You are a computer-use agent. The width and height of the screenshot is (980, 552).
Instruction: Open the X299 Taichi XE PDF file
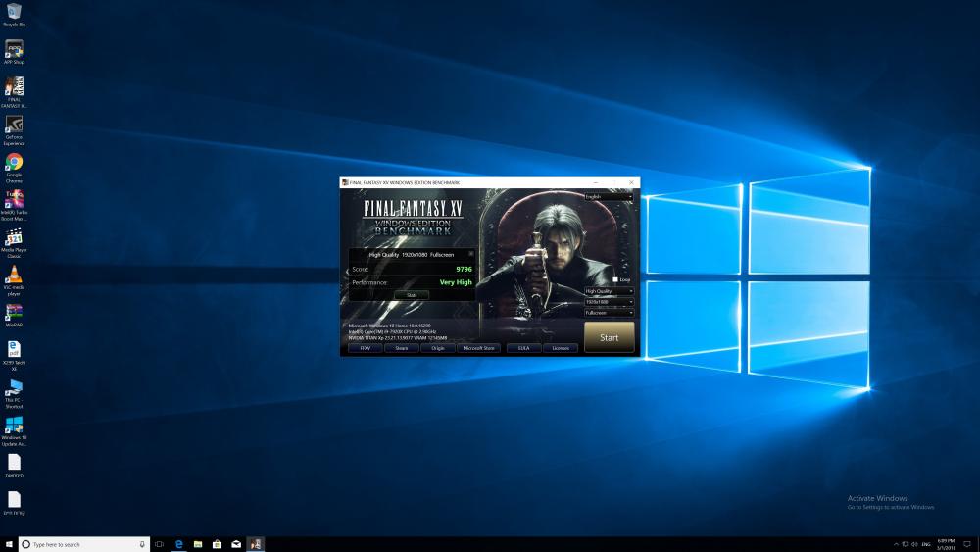click(x=14, y=355)
